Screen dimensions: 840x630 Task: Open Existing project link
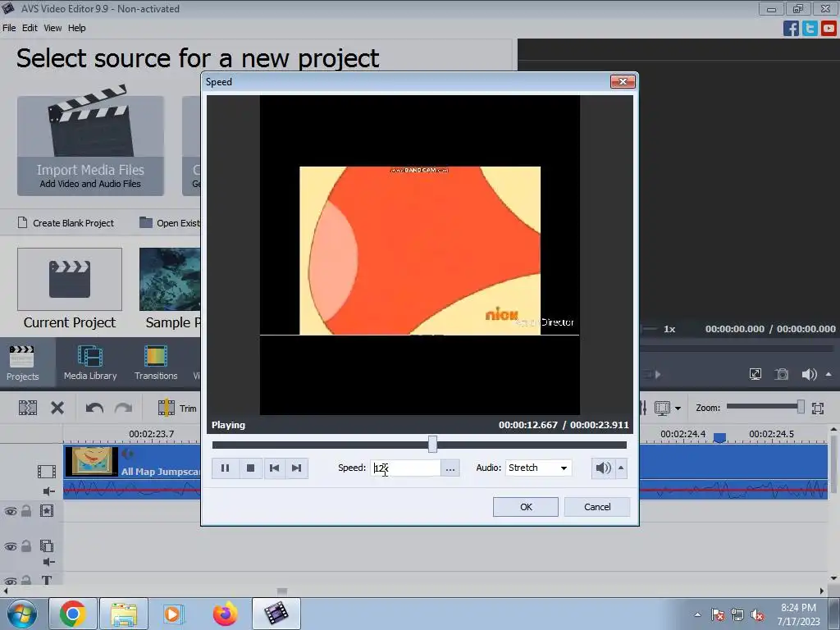coord(171,223)
